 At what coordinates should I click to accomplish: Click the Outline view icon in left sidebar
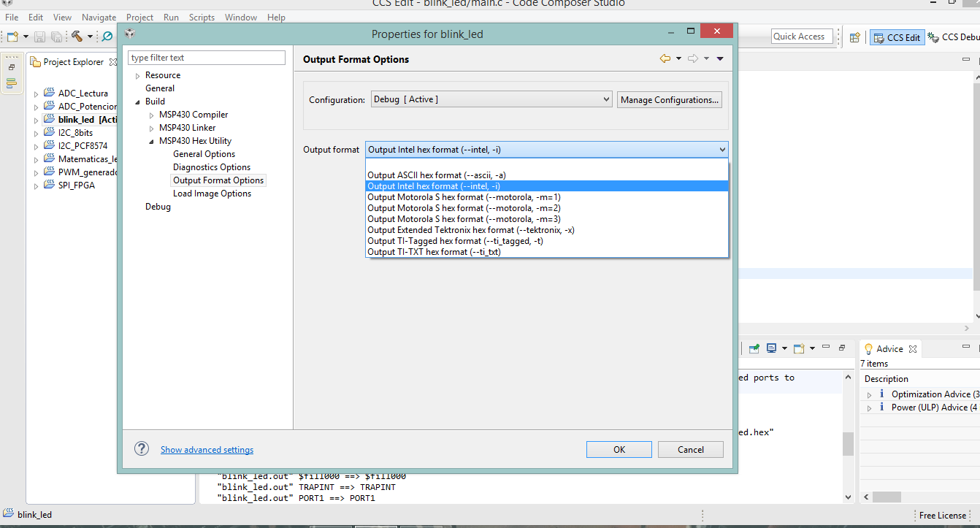(12, 83)
